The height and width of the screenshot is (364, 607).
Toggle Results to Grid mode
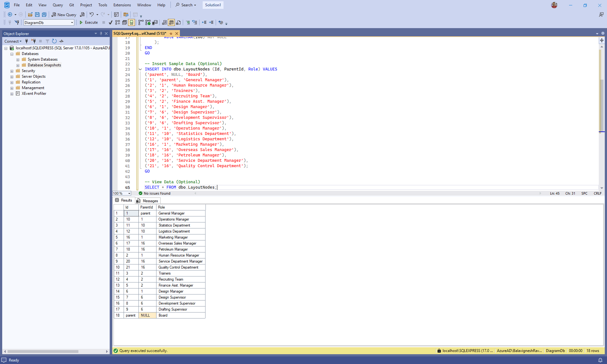pyautogui.click(x=171, y=22)
